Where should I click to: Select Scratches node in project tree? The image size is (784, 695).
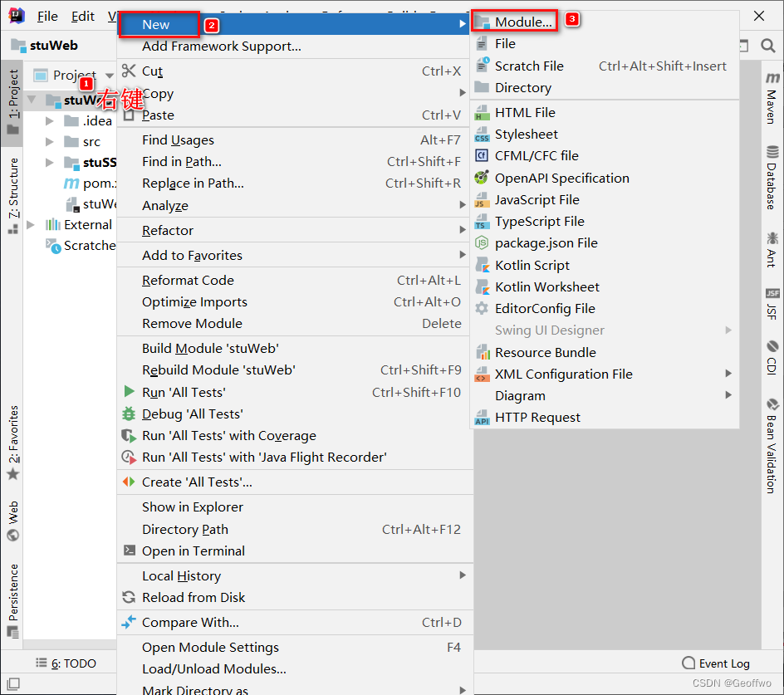(81, 246)
